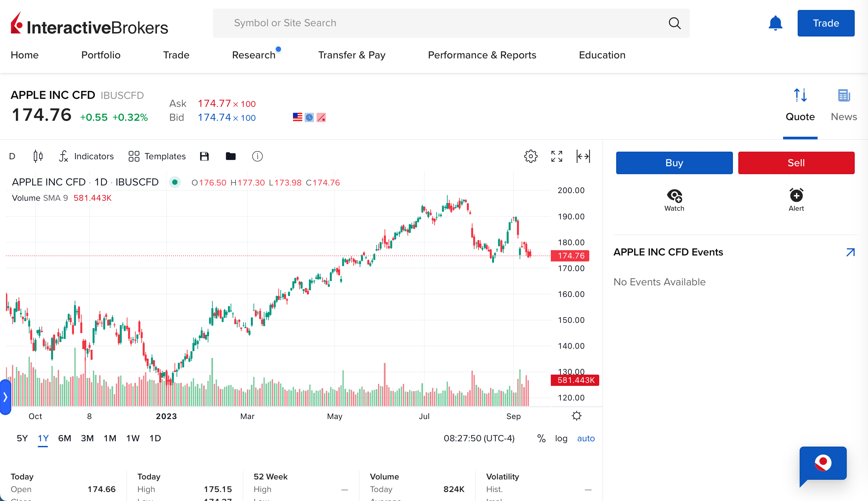Open the chart style candlestick icon
Screen dimensions: 868x501
(38, 156)
